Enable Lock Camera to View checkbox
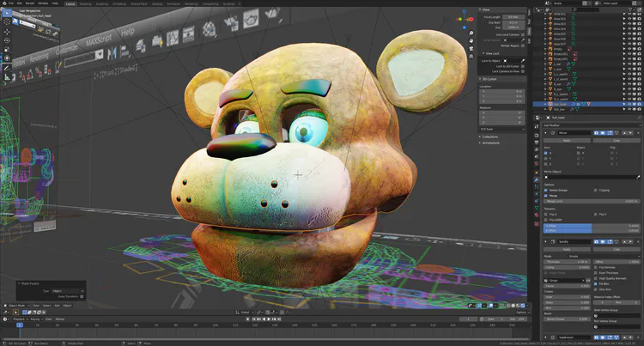Viewport: 644px width, 346px height. tap(522, 71)
